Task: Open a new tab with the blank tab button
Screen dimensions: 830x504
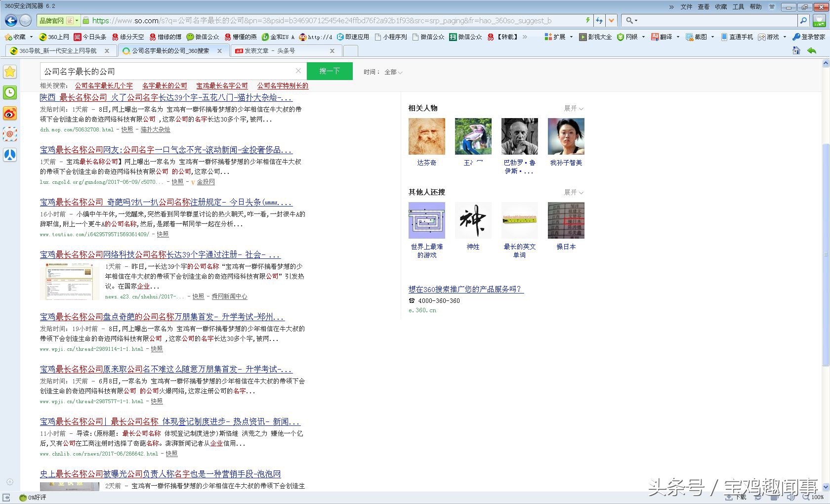Action: point(350,50)
